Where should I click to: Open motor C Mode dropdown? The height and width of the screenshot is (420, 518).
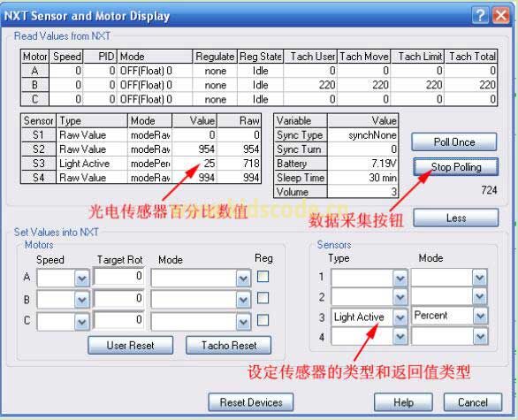pyautogui.click(x=243, y=322)
